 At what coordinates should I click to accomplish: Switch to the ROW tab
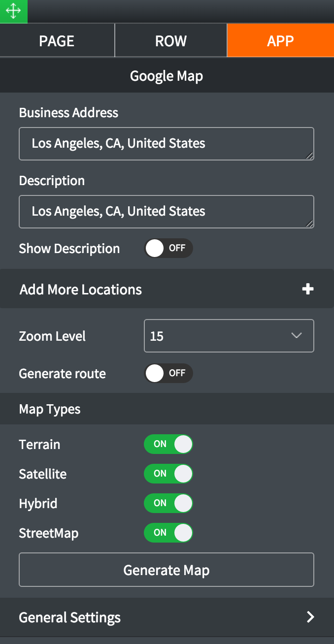pos(170,41)
